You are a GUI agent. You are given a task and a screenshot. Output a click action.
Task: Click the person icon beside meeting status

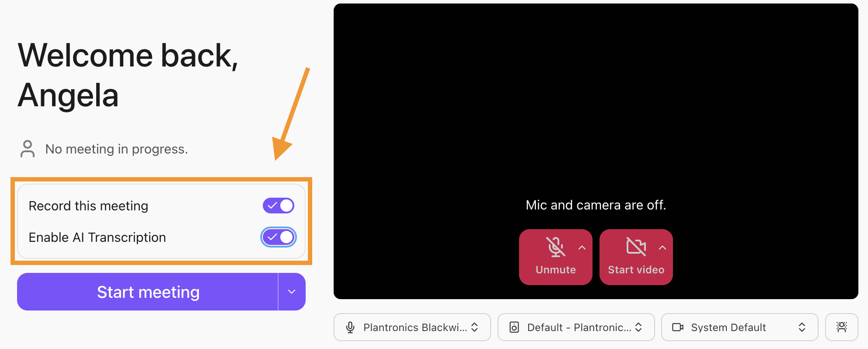pos(28,149)
